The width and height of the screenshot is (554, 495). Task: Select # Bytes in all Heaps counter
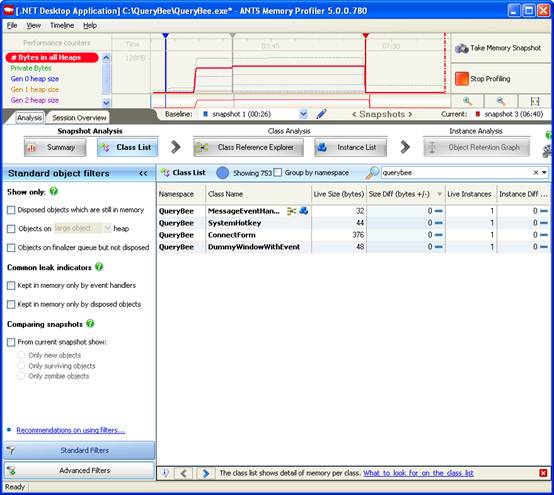click(x=52, y=57)
